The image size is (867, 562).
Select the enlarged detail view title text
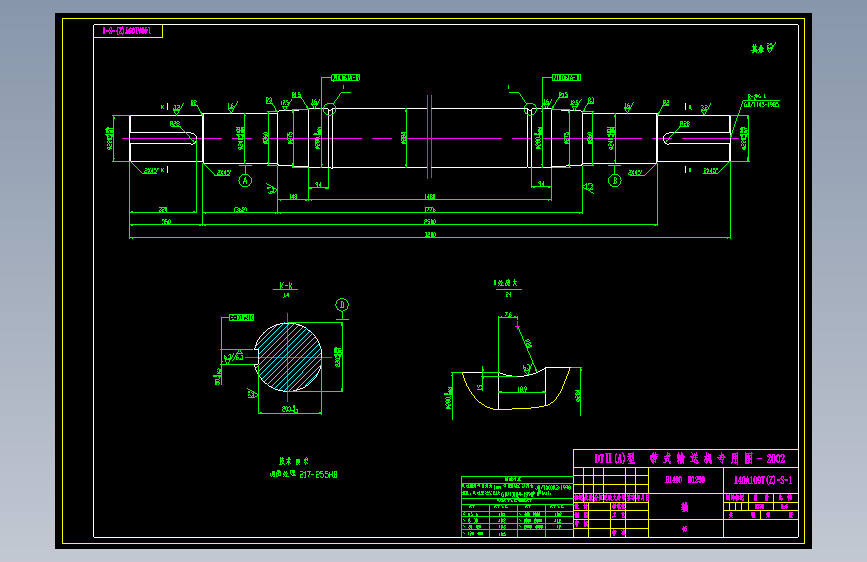point(506,283)
